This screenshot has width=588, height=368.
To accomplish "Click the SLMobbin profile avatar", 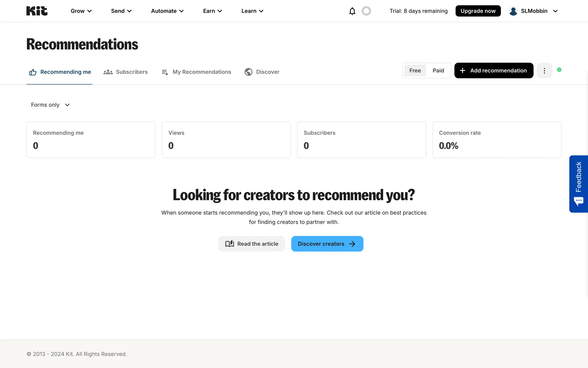I will tap(513, 11).
